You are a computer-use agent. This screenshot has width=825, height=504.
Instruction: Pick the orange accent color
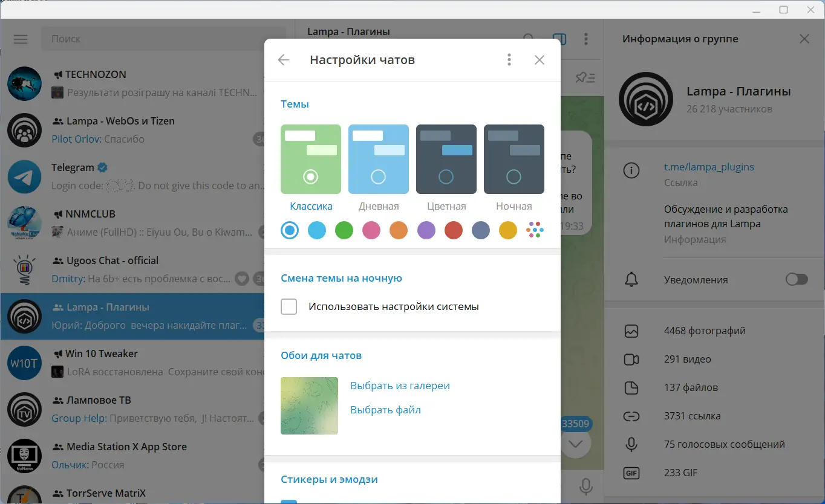399,230
